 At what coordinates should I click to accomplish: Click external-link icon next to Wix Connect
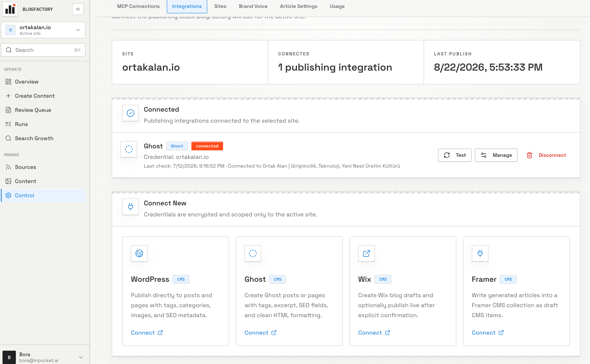pos(388,333)
